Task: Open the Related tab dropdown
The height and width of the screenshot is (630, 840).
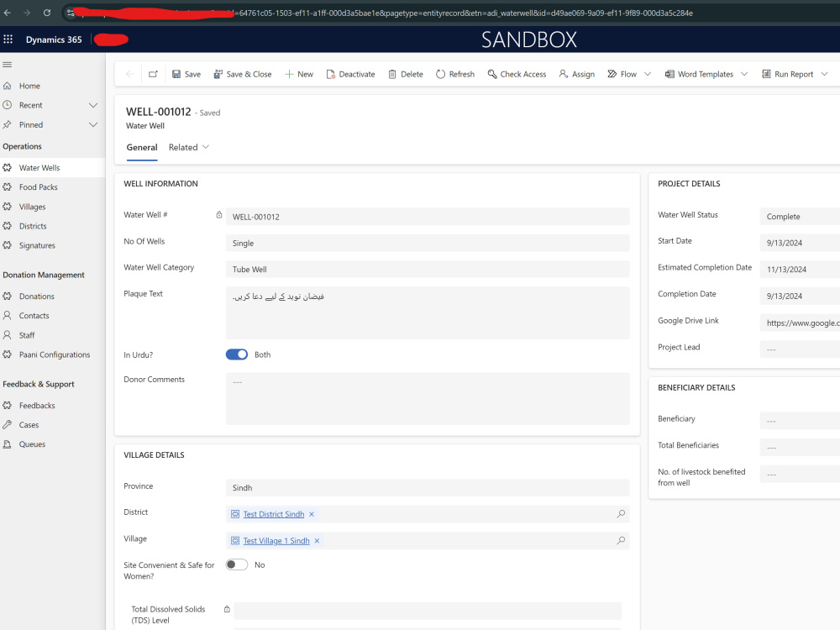Action: coord(188,147)
